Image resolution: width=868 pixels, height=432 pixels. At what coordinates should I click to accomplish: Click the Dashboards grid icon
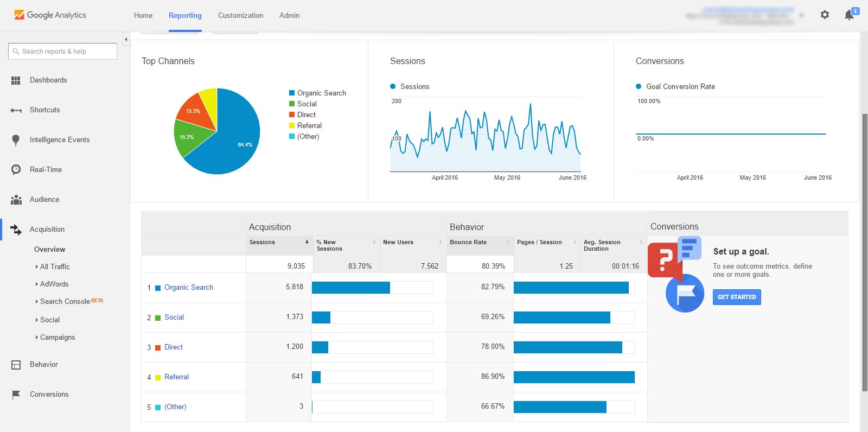point(16,80)
